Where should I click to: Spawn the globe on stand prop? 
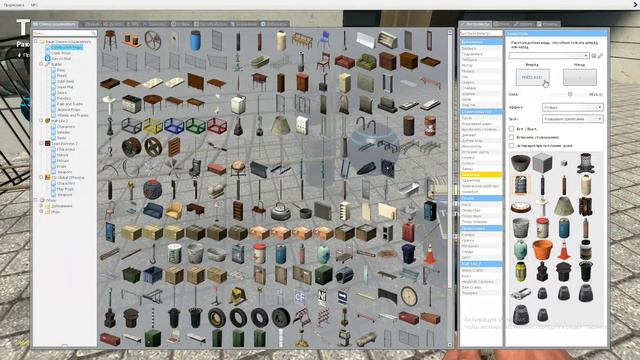point(238,168)
